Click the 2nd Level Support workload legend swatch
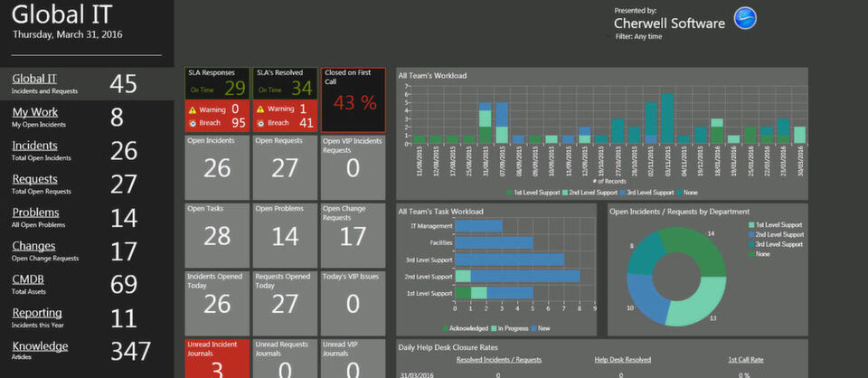This screenshot has height=378, width=868. (565, 193)
